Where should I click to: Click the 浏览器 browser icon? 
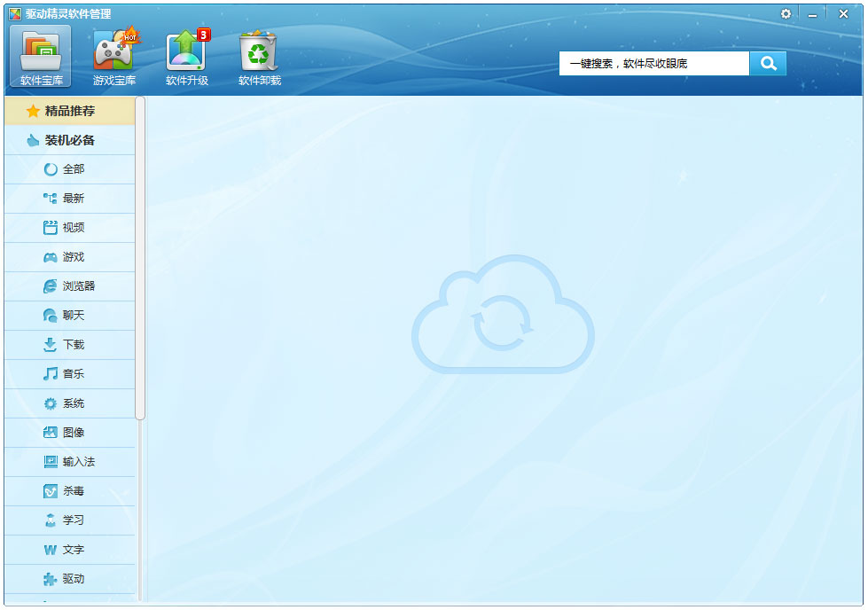coord(51,286)
